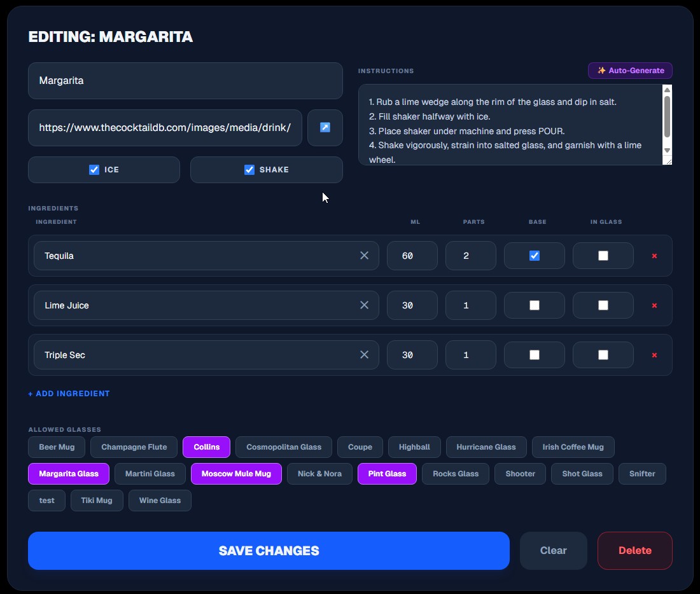Mark Triple Sec as the base spirit
The width and height of the screenshot is (700, 594).
(534, 354)
